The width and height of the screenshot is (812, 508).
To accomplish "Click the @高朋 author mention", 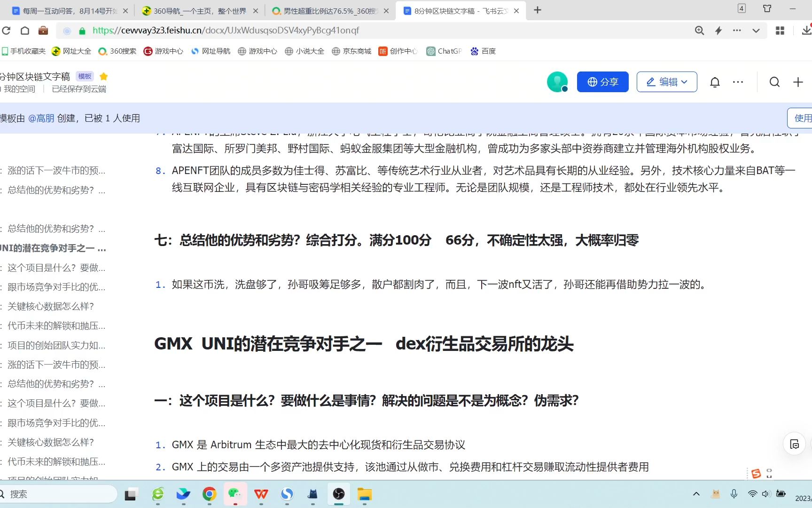I will coord(41,118).
